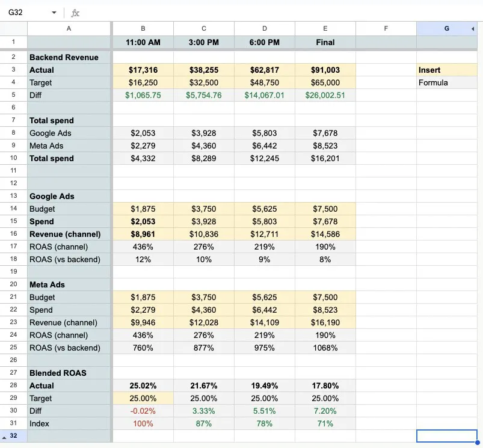Select Google Ads revenue cell $8,961
Image resolution: width=483 pixels, height=448 pixels.
click(143, 234)
